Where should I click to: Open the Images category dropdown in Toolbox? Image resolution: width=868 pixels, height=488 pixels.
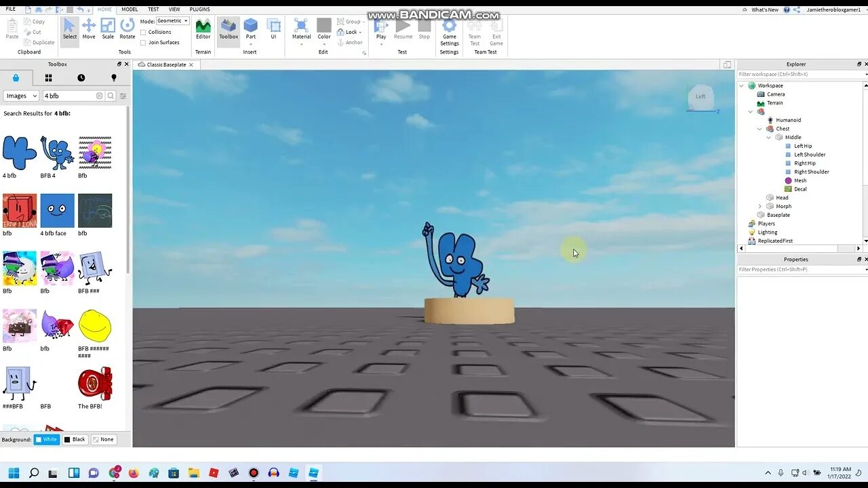point(21,96)
